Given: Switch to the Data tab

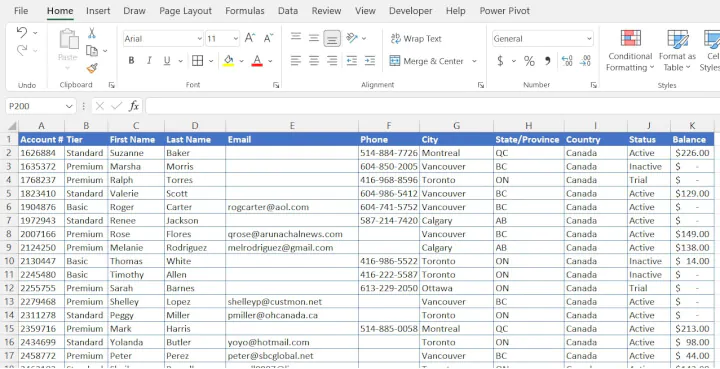Looking at the screenshot, I should click(288, 11).
